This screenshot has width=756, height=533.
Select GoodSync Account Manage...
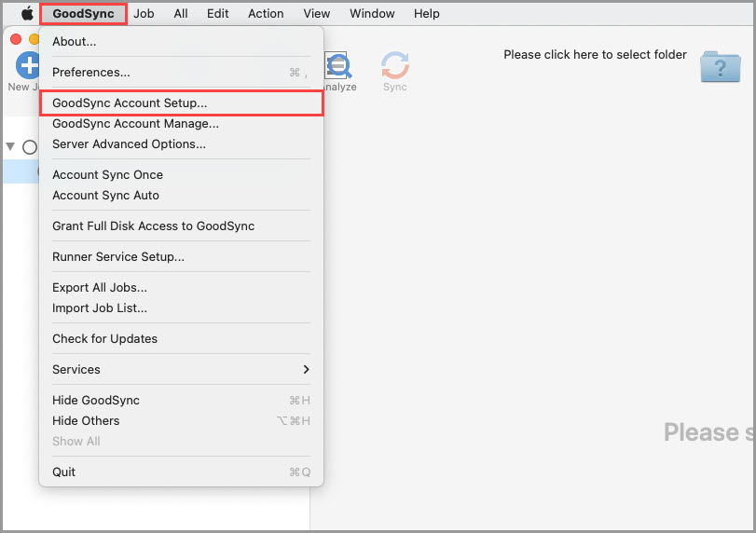pos(181,123)
